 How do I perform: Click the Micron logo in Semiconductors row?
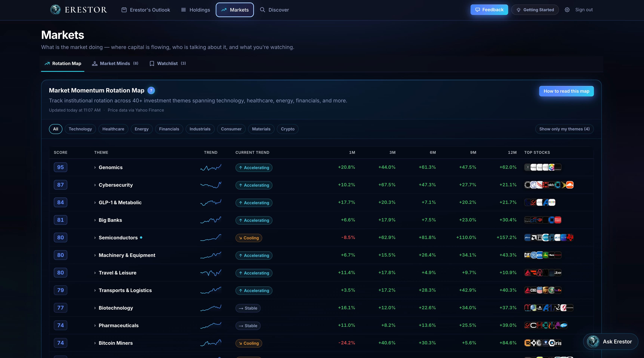point(528,237)
